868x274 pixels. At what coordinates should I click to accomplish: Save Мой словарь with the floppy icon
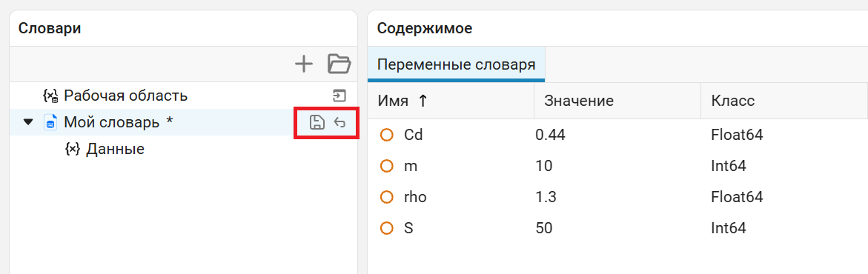317,122
